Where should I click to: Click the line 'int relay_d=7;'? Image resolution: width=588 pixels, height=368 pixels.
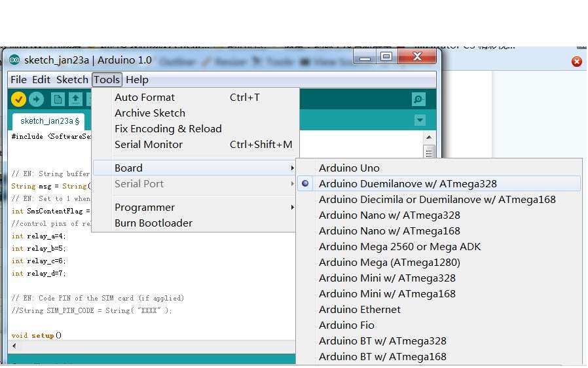point(39,274)
